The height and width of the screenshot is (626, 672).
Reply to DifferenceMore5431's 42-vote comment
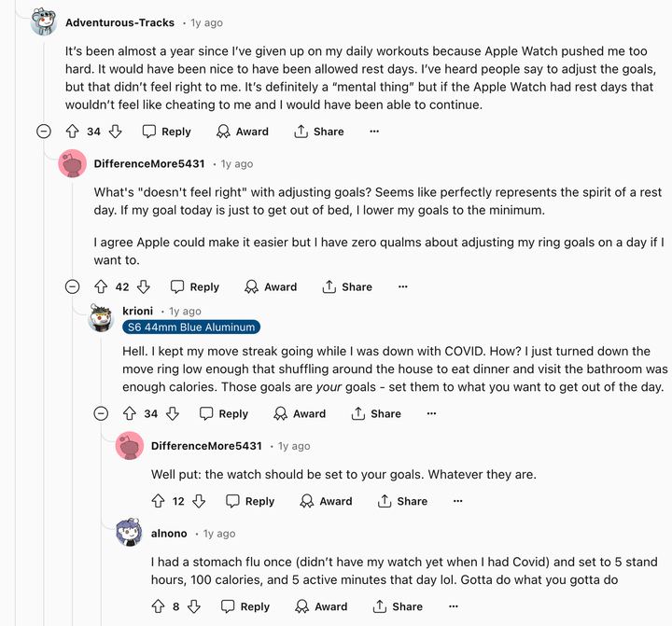(x=194, y=286)
